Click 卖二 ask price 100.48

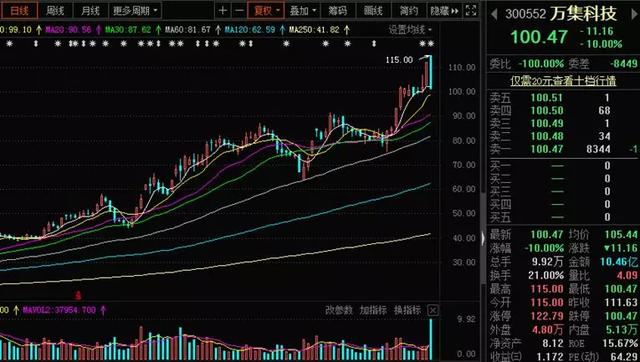point(547,136)
